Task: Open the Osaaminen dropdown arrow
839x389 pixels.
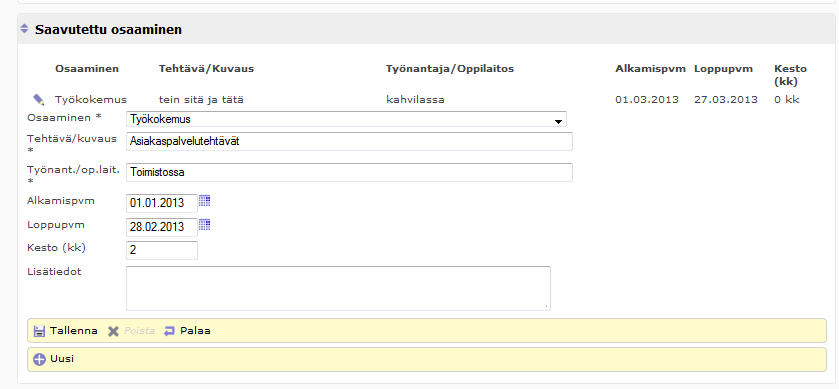Action: (x=558, y=121)
